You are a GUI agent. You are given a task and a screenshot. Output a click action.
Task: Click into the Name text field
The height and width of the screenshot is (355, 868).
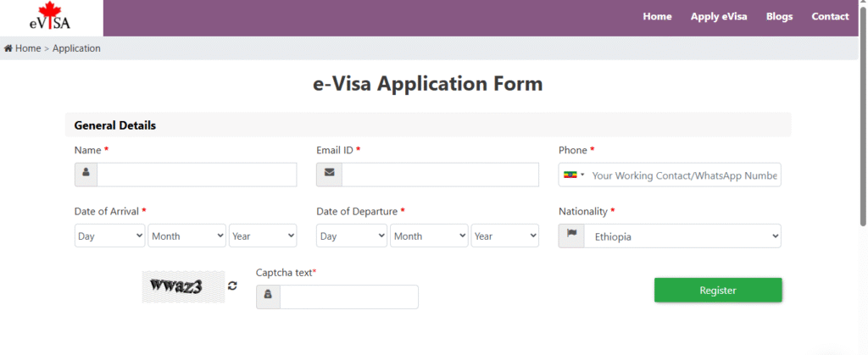197,175
